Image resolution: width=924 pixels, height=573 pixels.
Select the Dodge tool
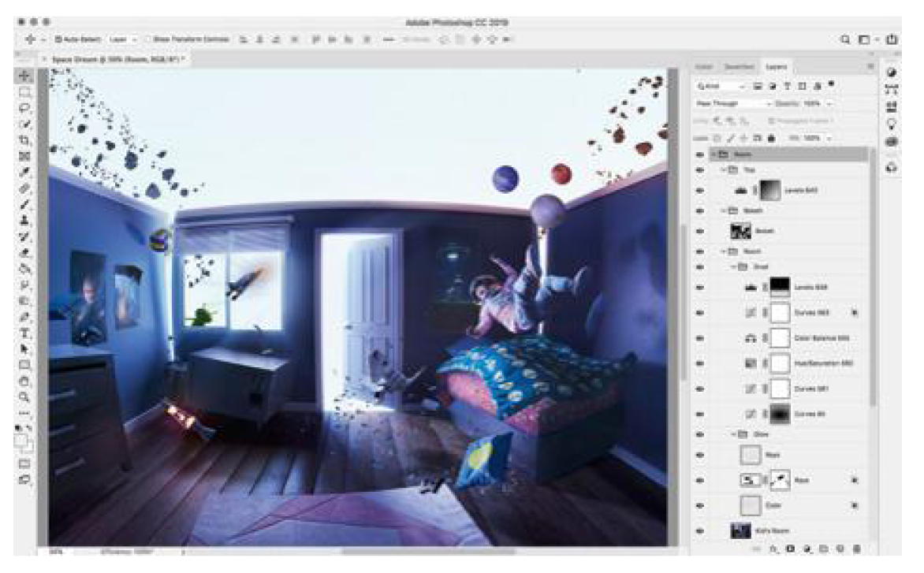click(24, 301)
